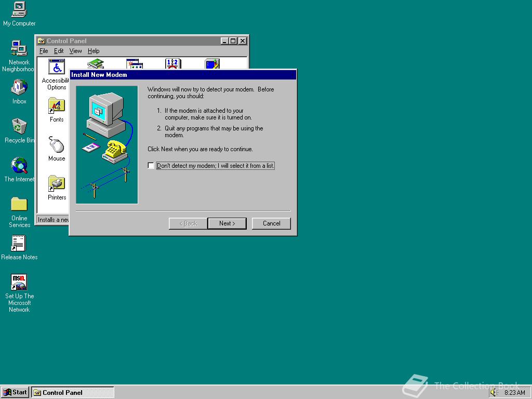Open the File menu

coord(44,51)
